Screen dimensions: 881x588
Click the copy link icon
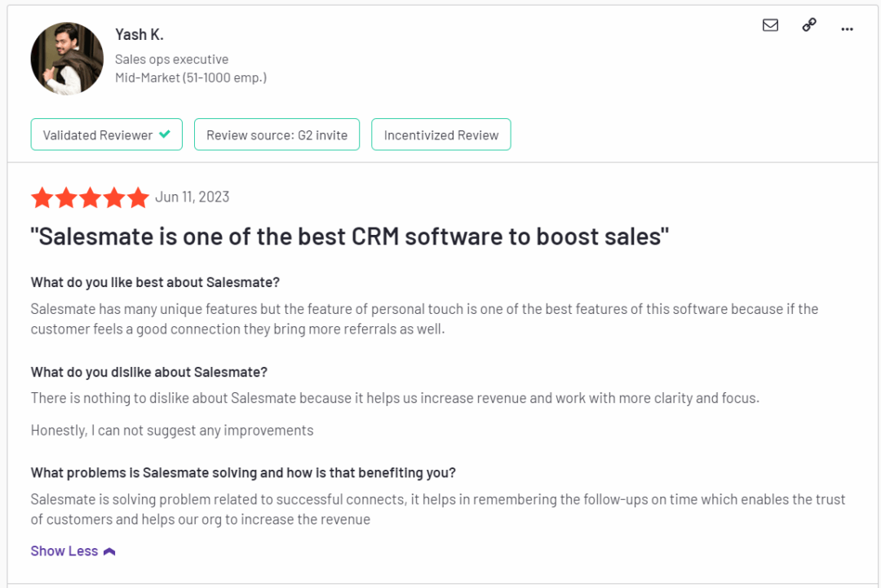808,25
